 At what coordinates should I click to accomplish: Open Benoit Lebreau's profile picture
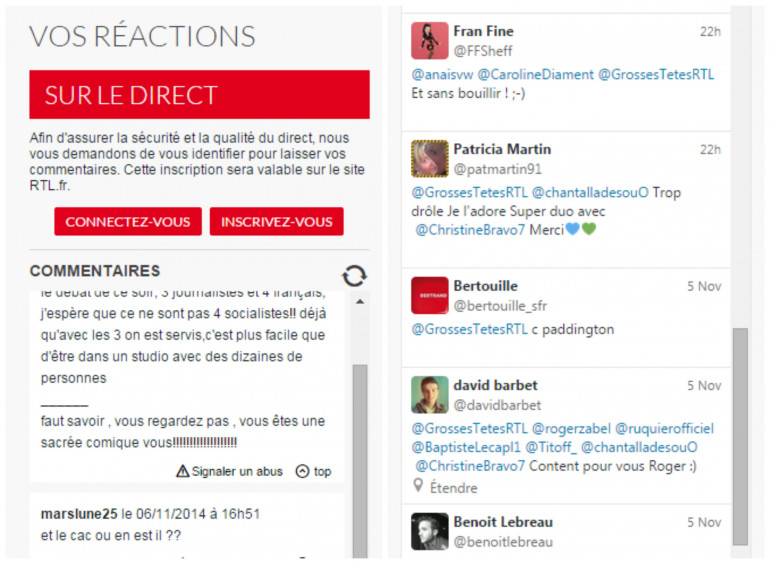pos(429,531)
